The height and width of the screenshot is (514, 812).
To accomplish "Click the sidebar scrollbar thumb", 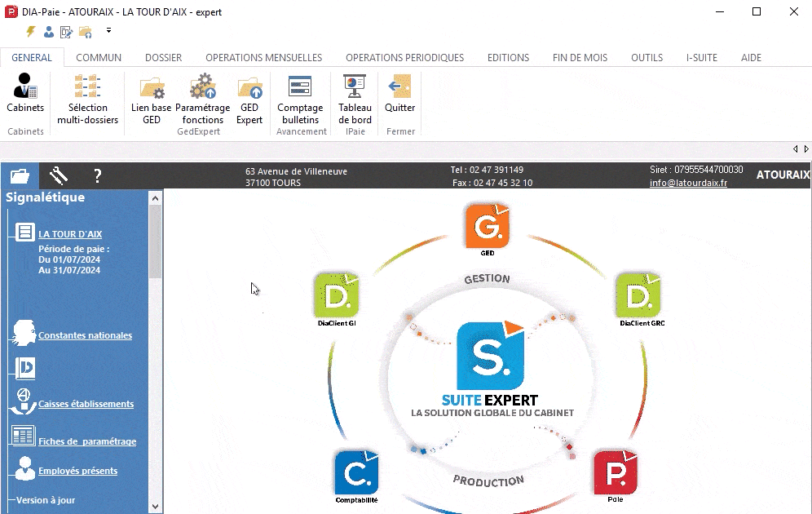I will (155, 241).
